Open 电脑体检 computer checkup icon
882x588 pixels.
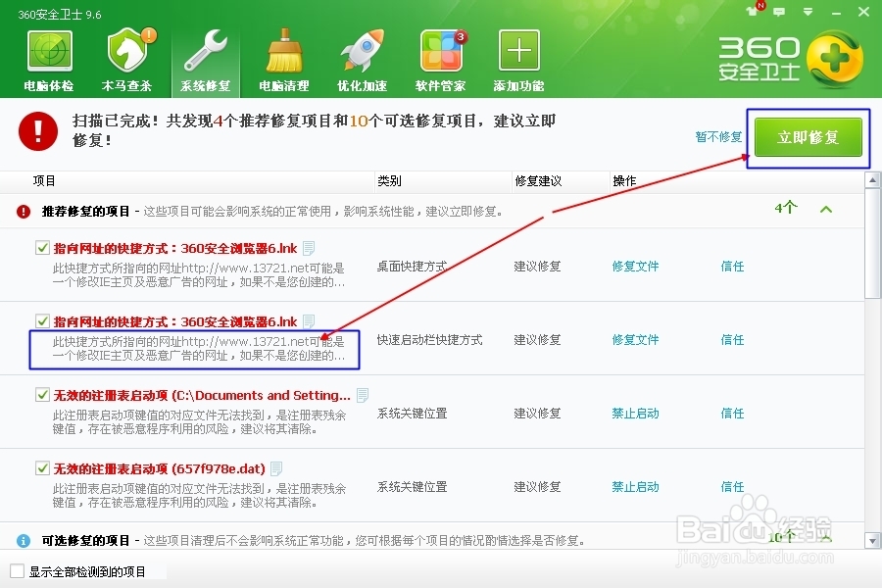coord(50,61)
